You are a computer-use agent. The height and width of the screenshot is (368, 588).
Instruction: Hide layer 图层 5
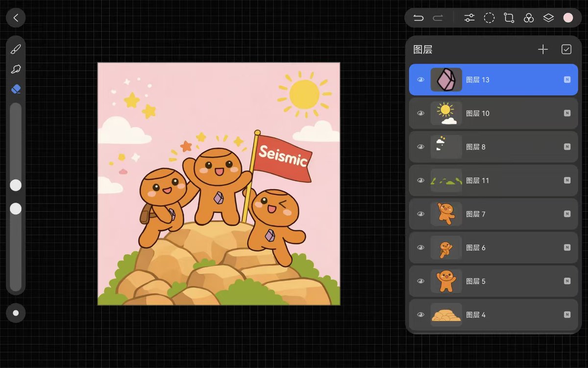pos(420,281)
